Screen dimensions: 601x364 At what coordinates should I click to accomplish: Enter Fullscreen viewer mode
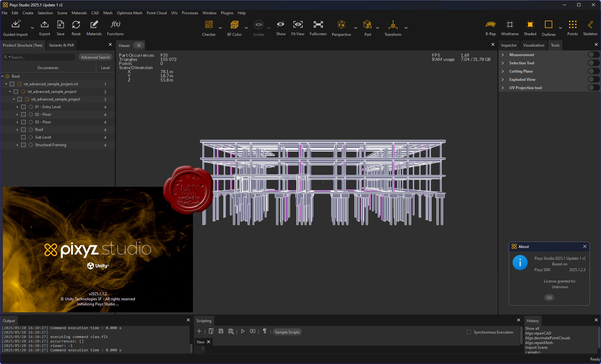(318, 24)
